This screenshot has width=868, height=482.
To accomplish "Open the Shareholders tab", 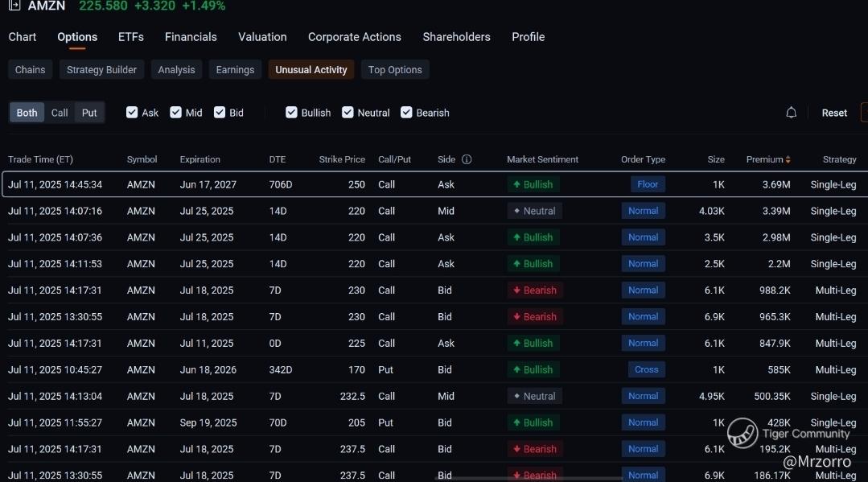I will (456, 37).
